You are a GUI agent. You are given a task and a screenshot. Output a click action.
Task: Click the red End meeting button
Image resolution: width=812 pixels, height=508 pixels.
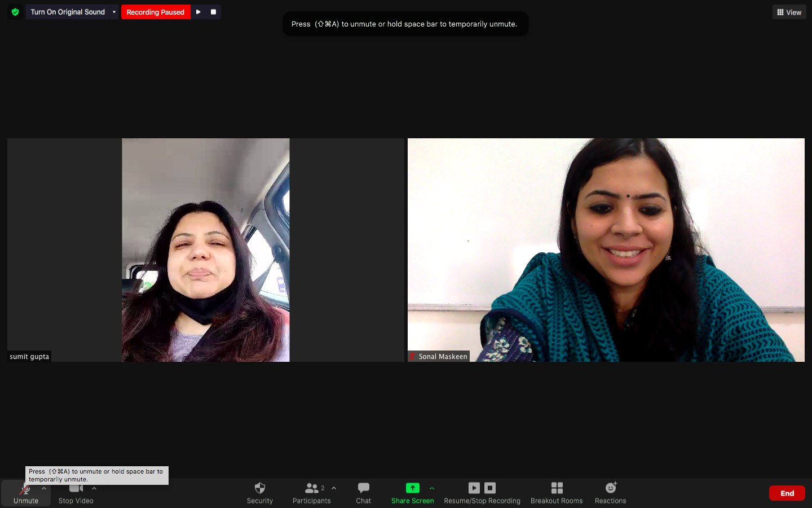tap(787, 493)
